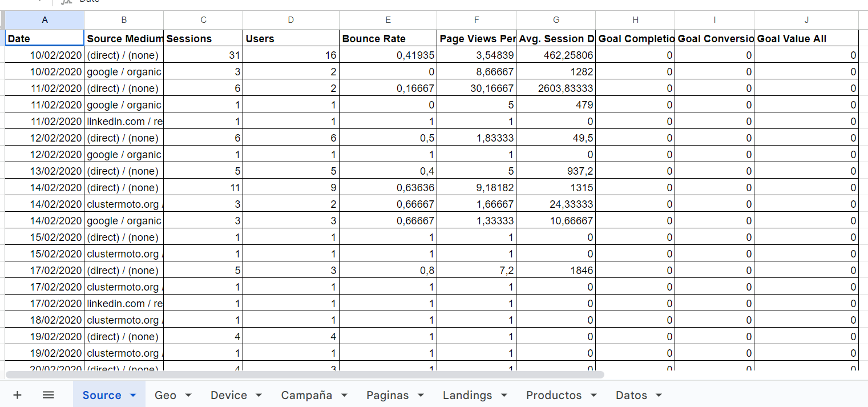Open the Landings sheet tab
The image size is (868, 407).
(x=467, y=395)
